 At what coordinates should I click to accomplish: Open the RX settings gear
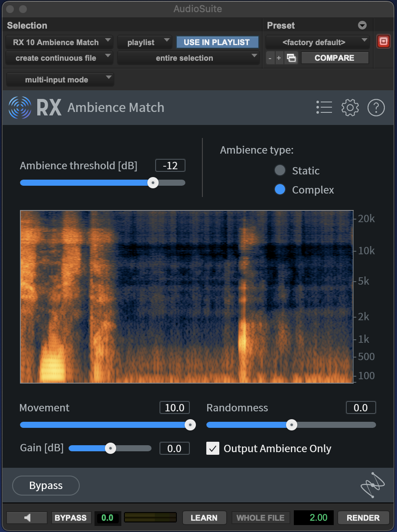point(350,108)
